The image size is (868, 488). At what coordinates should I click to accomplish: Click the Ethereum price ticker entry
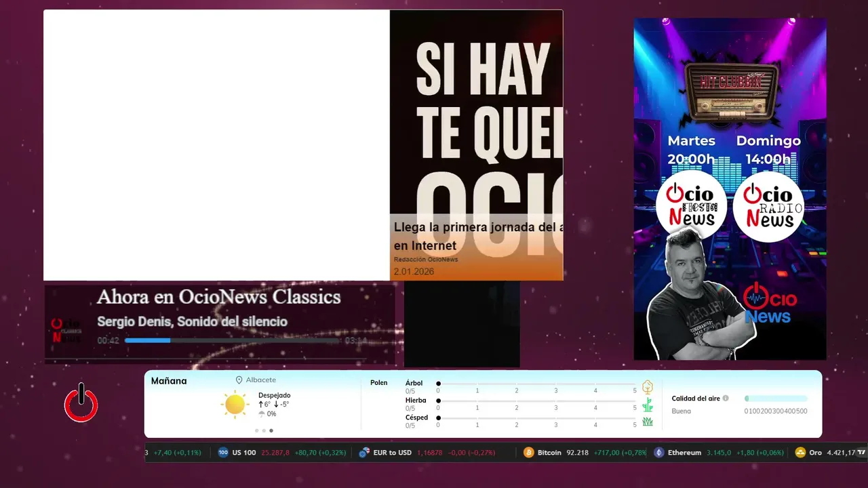(x=719, y=453)
